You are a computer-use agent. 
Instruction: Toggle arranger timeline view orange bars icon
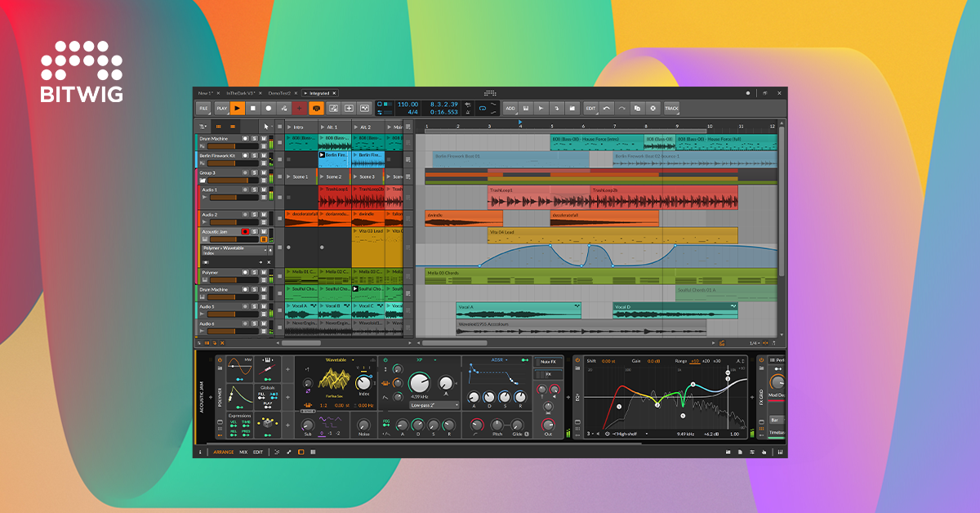(x=233, y=127)
